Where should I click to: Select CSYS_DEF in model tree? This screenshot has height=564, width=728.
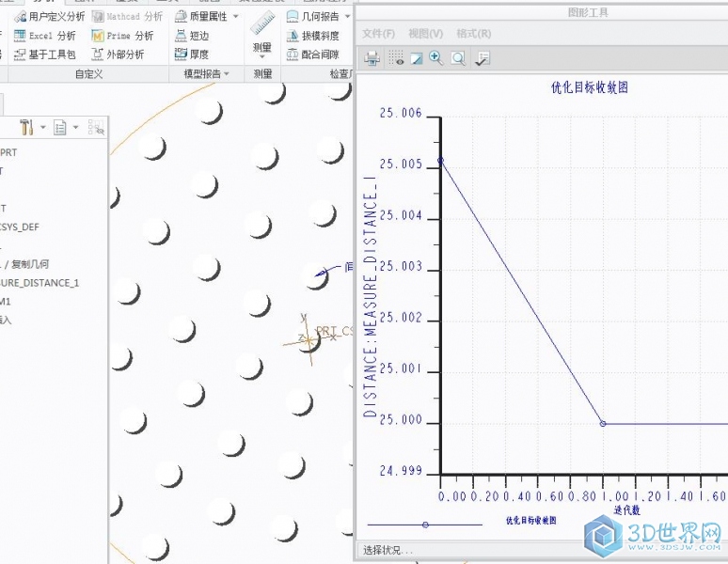20,227
